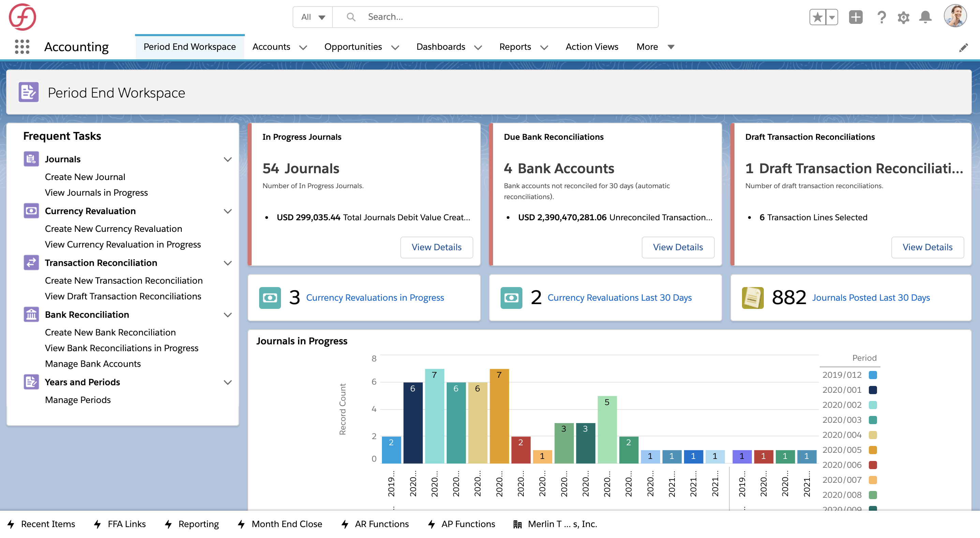Screen dimensions: 980x538
Task: Click the Transaction Reconciliation task group icon
Action: [31, 263]
